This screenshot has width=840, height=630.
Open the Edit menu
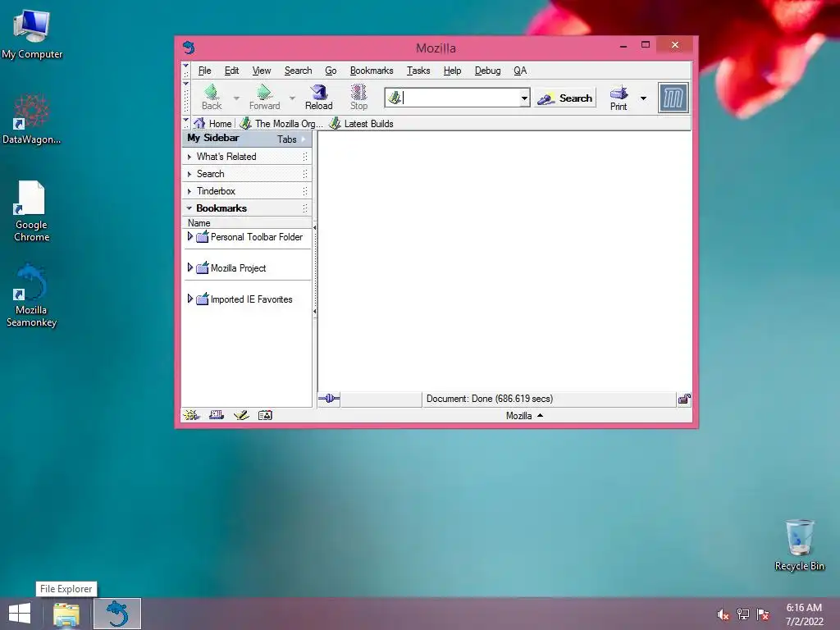pyautogui.click(x=231, y=71)
